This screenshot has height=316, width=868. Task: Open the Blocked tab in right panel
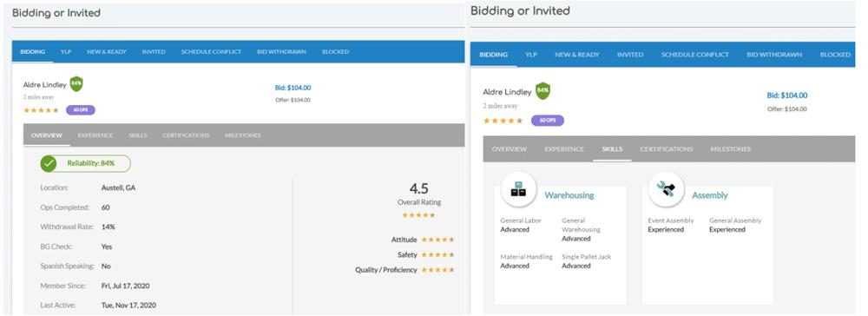pyautogui.click(x=835, y=55)
